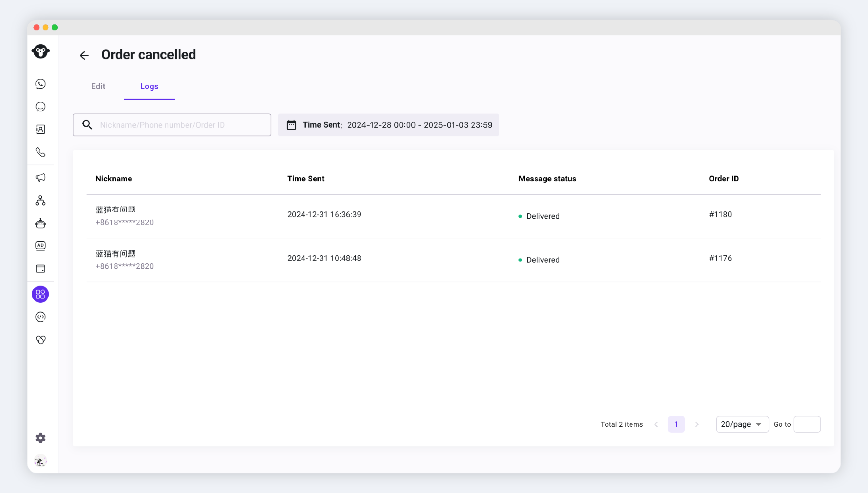The width and height of the screenshot is (868, 493).
Task: Open the megaphone broadcast sidebar icon
Action: pyautogui.click(x=41, y=178)
